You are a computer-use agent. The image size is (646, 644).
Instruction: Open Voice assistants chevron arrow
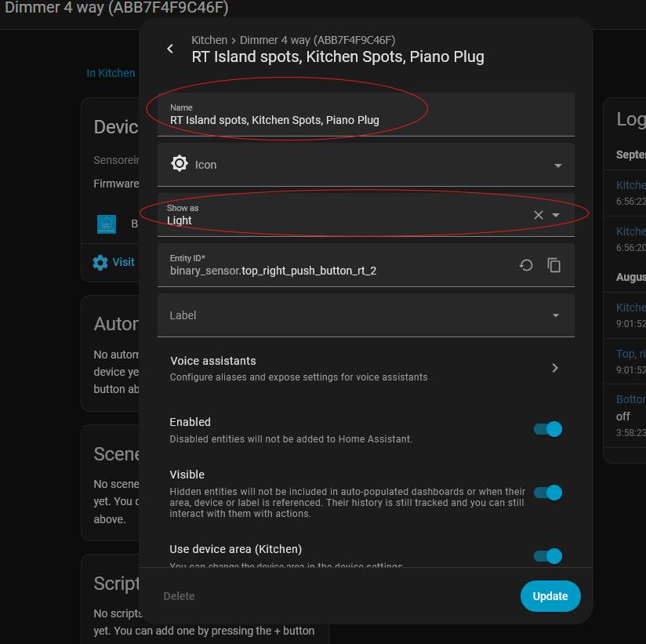555,368
